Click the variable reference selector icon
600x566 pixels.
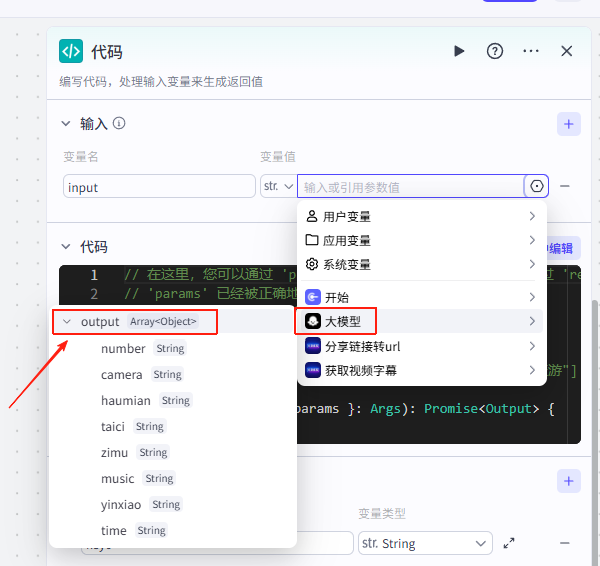537,186
